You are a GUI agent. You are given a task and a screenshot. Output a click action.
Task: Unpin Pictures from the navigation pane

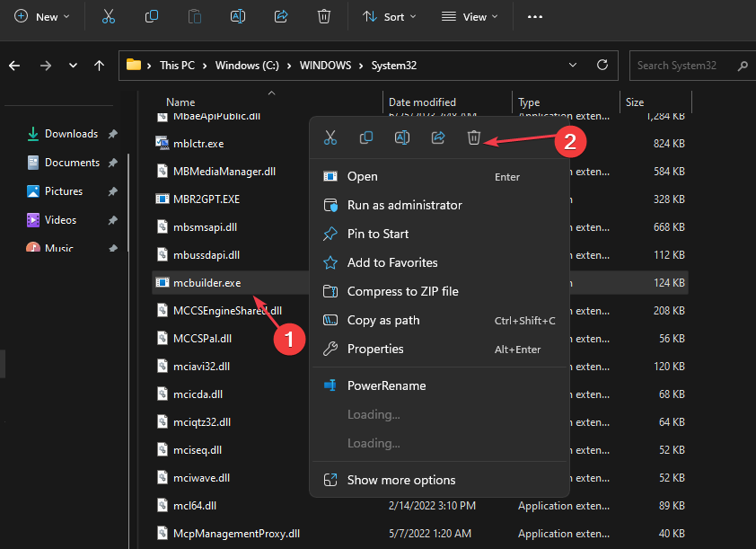pyautogui.click(x=111, y=190)
